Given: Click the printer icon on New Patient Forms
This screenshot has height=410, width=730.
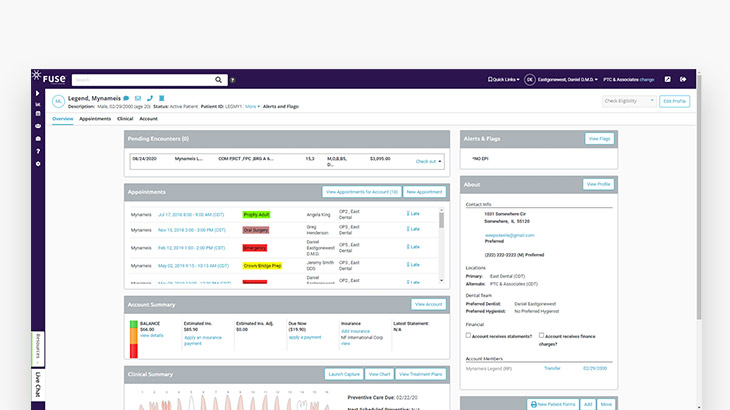Looking at the screenshot, I should pyautogui.click(x=534, y=404).
